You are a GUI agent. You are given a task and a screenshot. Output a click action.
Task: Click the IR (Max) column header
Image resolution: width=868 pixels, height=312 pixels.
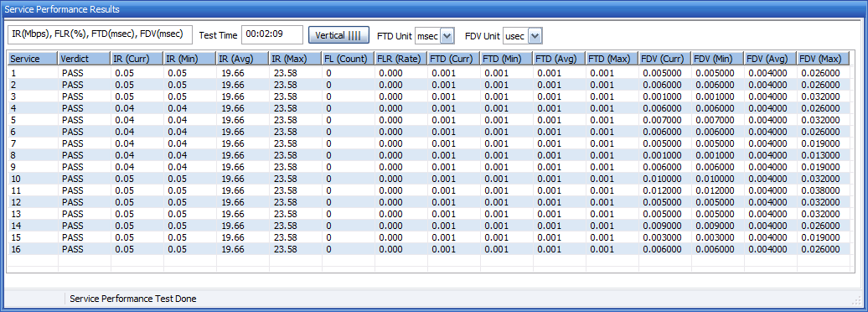tap(295, 58)
